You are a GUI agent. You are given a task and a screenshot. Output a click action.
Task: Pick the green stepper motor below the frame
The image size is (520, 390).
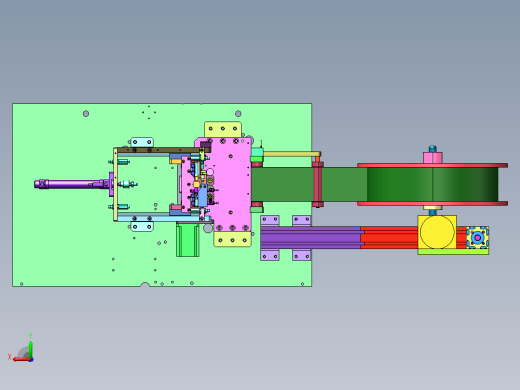point(188,240)
